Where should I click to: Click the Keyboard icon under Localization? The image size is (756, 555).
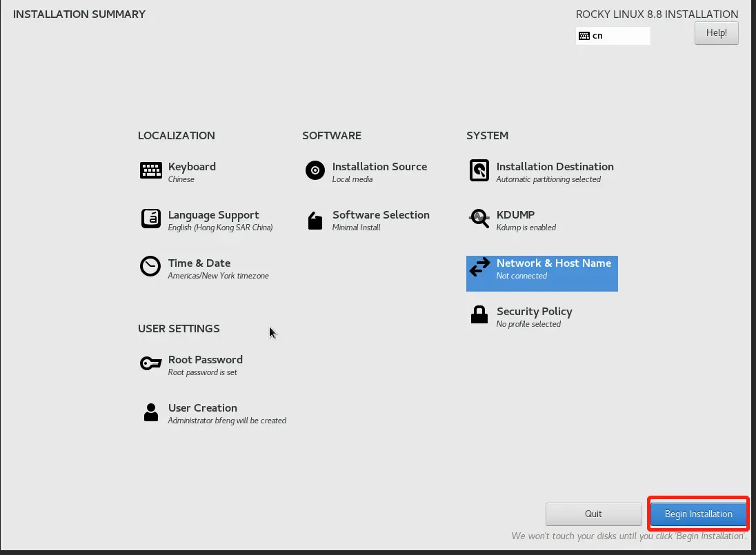(151, 170)
